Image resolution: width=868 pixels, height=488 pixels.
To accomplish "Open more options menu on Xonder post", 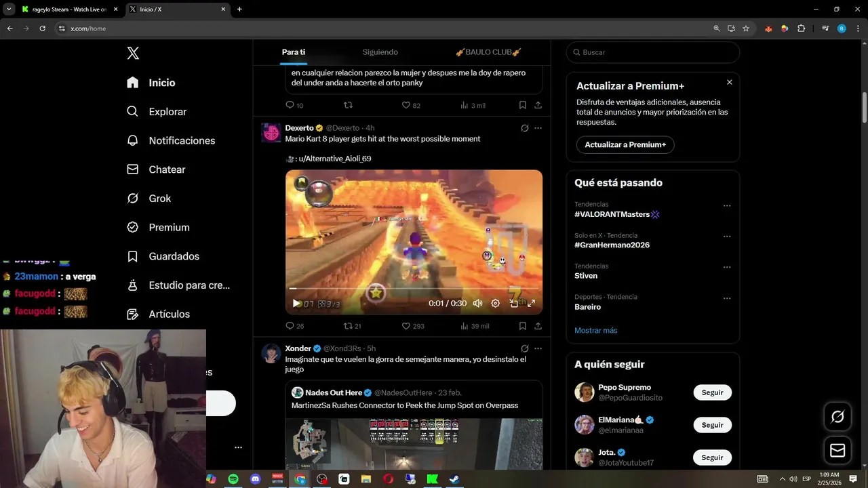I will coord(538,348).
